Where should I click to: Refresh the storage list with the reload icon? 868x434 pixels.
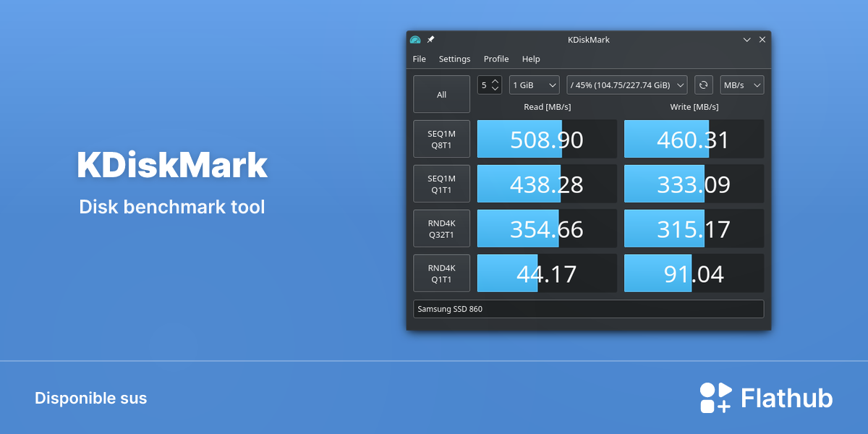(703, 85)
